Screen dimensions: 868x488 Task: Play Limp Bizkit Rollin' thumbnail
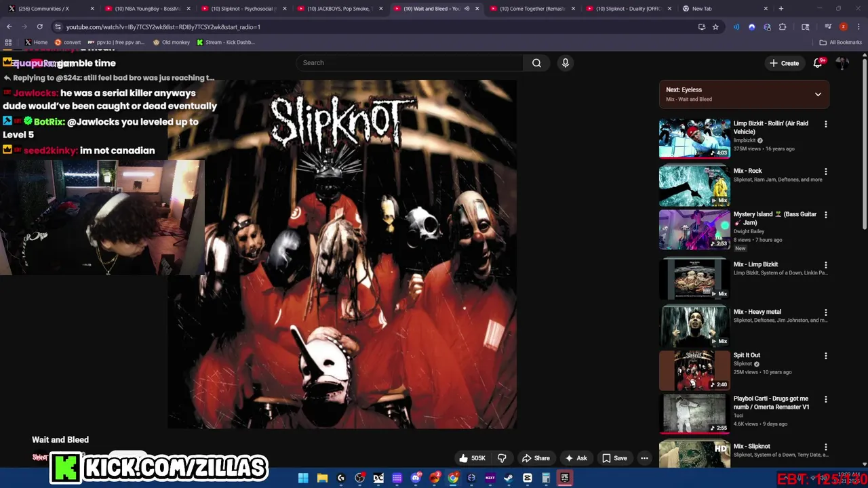click(694, 138)
